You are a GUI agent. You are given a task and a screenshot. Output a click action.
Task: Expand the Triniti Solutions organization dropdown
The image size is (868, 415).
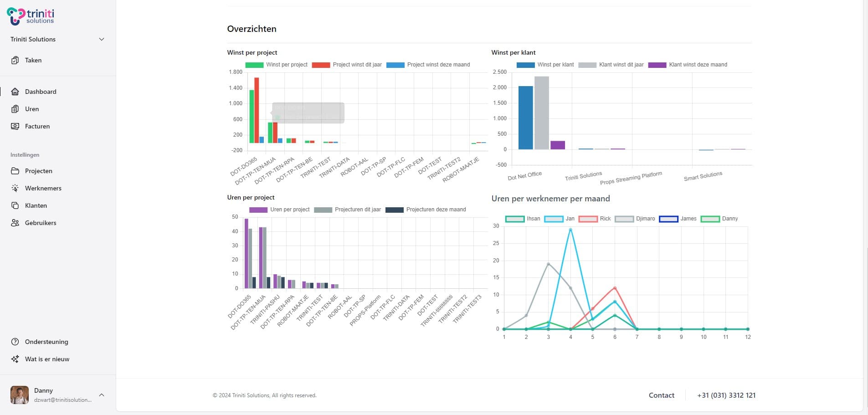[x=102, y=39]
